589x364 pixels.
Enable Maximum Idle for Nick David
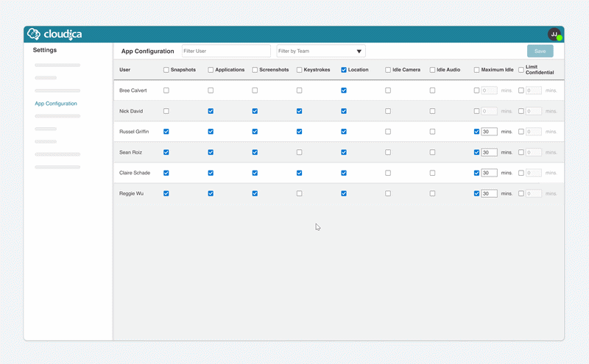pyautogui.click(x=476, y=111)
